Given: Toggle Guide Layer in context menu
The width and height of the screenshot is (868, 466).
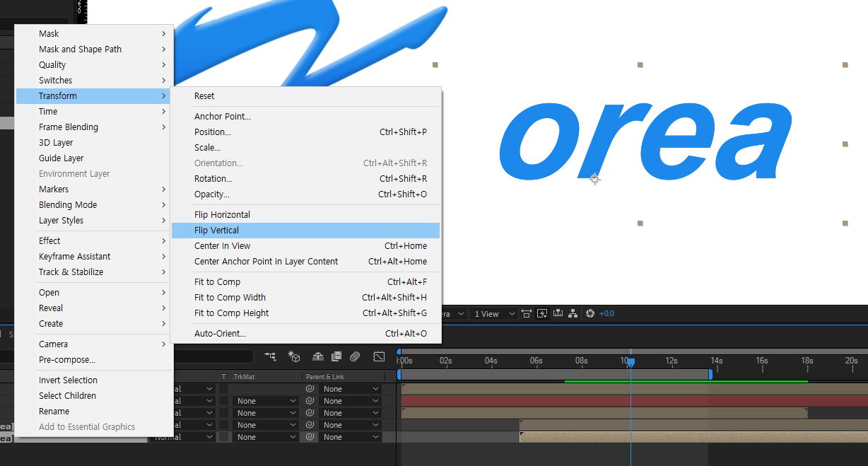Looking at the screenshot, I should point(94,158).
